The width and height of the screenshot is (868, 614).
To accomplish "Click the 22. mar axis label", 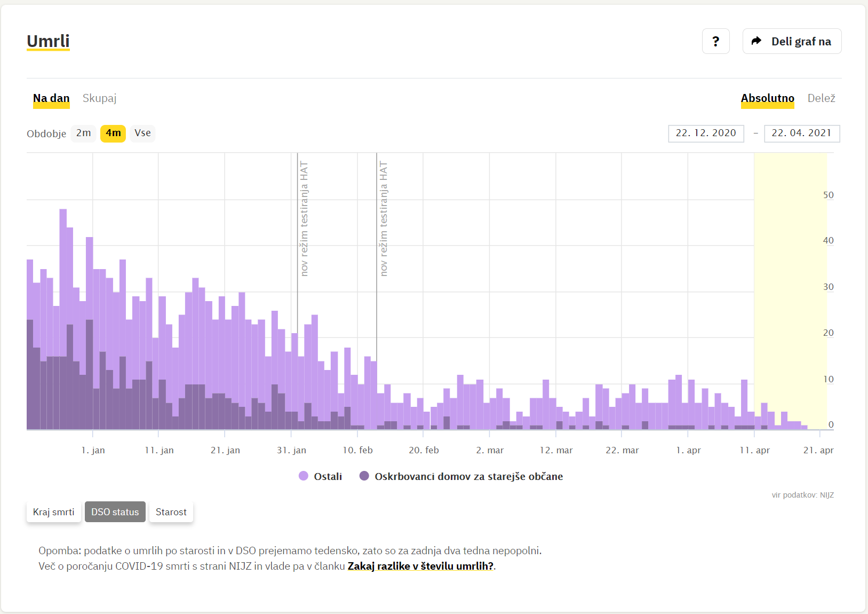I will [x=622, y=450].
